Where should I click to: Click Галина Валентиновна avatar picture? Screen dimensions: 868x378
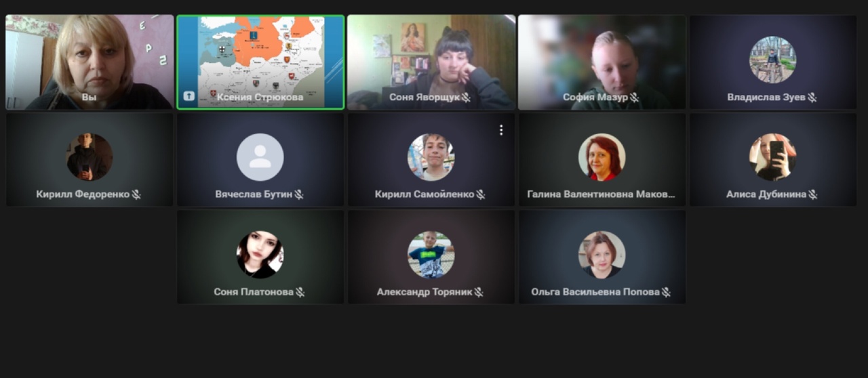coord(602,157)
